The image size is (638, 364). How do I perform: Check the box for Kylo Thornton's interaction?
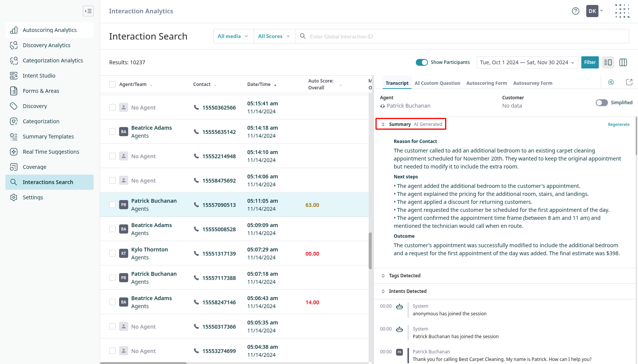coord(112,253)
